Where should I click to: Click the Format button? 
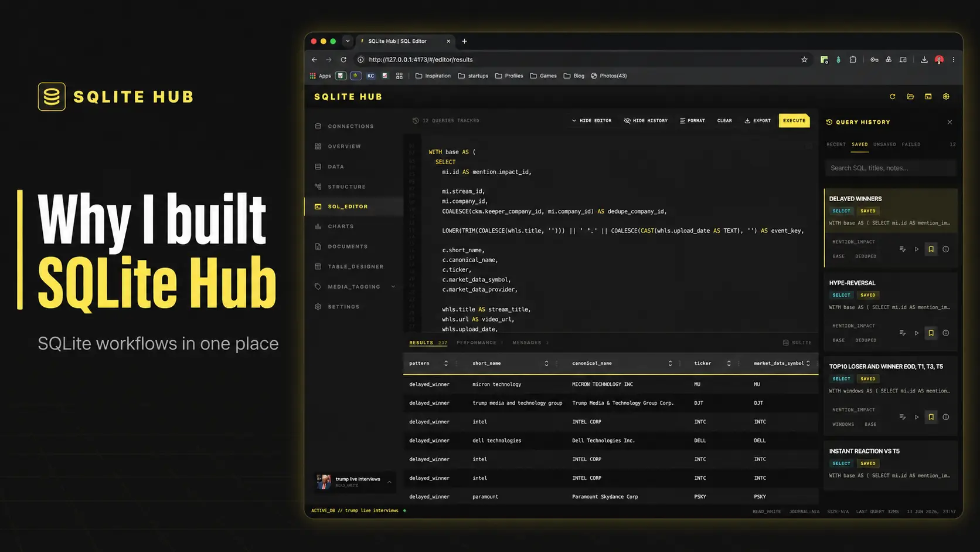pos(692,121)
